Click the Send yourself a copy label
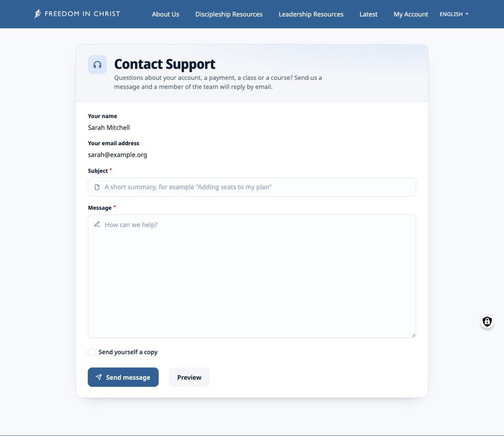 point(128,352)
